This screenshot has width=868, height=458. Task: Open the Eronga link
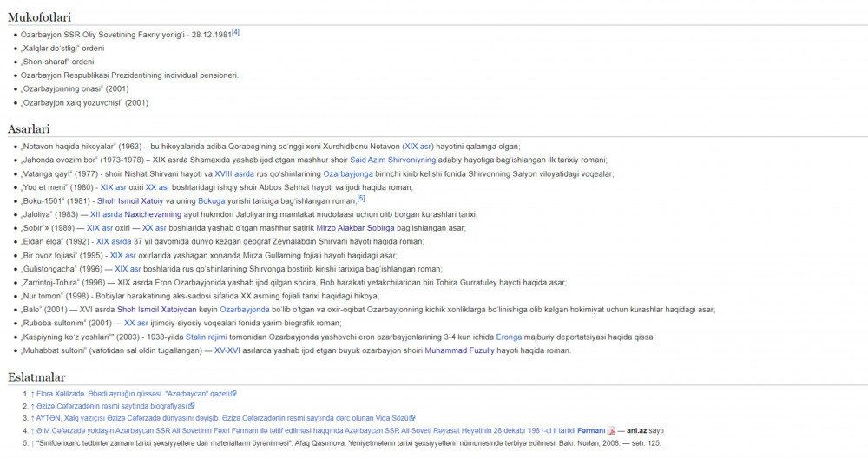click(x=509, y=337)
